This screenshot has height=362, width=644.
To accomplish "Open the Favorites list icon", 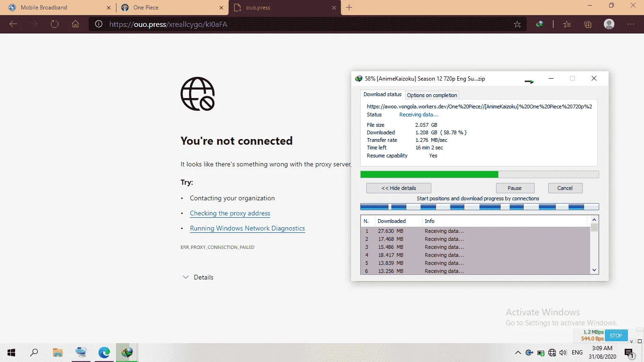I will (567, 24).
